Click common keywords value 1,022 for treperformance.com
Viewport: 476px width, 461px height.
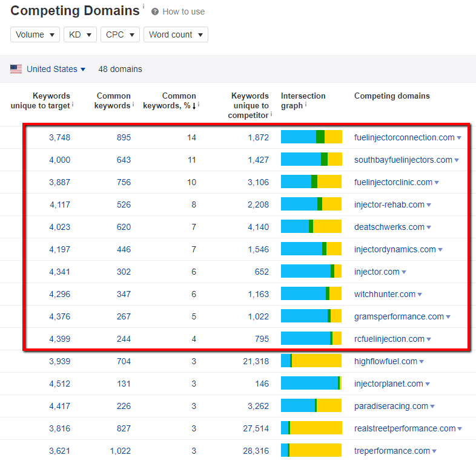point(121,451)
